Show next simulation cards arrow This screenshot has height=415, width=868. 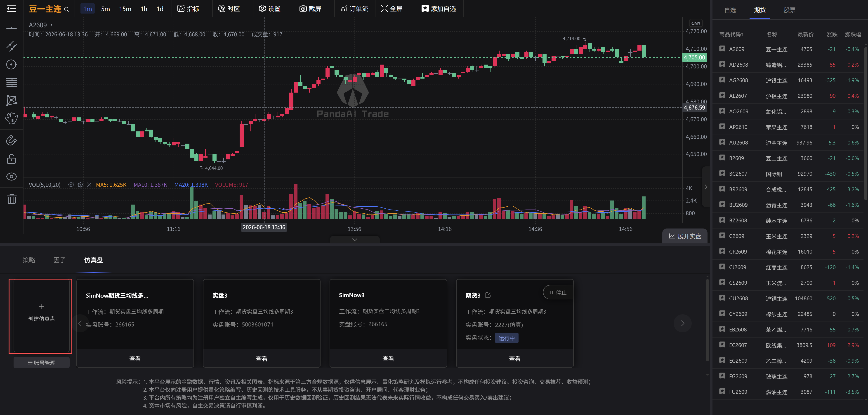pos(682,324)
